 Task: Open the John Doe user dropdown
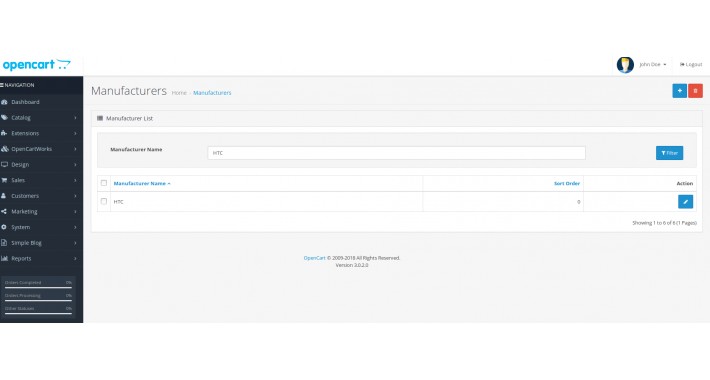tap(652, 65)
